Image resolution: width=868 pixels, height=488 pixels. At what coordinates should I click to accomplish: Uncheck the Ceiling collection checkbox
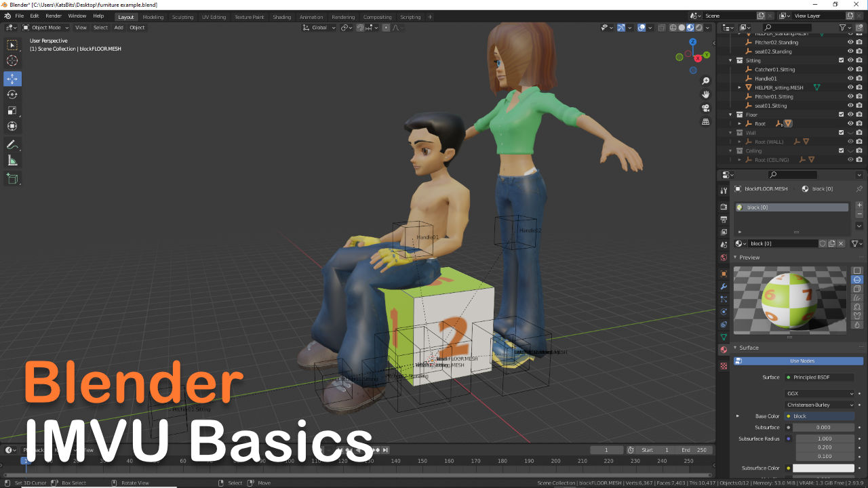pyautogui.click(x=842, y=150)
